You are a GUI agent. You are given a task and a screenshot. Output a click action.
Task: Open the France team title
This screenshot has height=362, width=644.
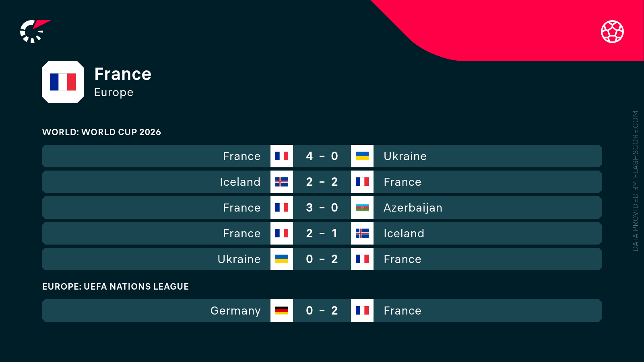(123, 74)
